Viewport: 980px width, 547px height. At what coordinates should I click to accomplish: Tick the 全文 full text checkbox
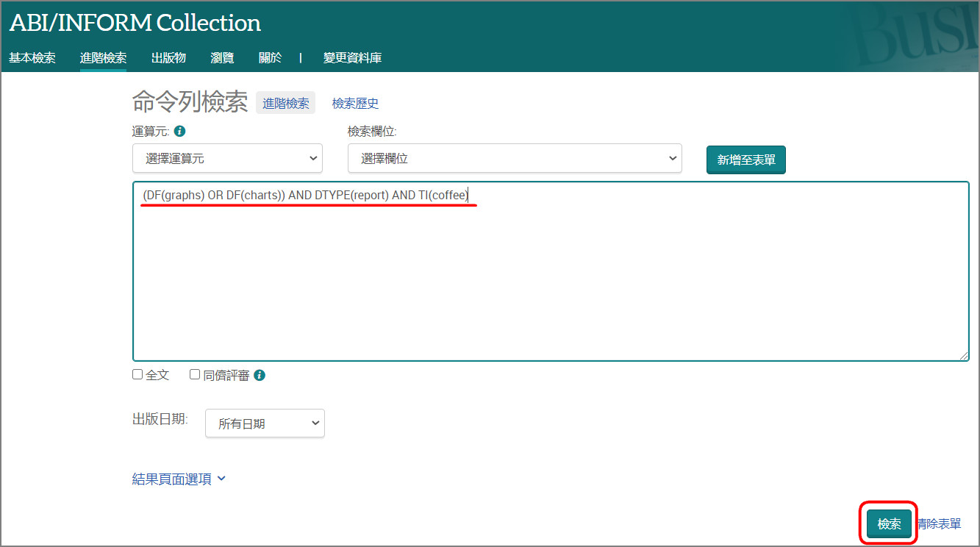(137, 374)
